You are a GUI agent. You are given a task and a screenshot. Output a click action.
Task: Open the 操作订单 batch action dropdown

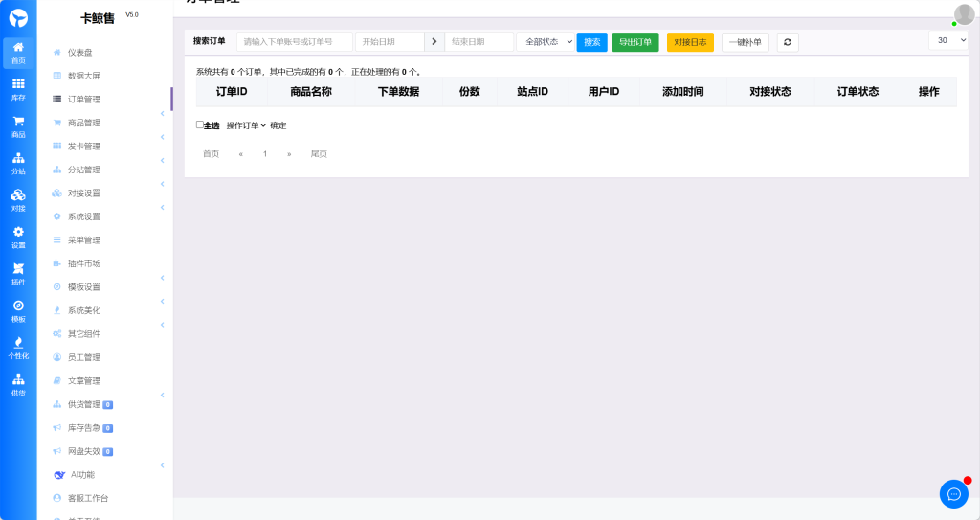pyautogui.click(x=246, y=125)
